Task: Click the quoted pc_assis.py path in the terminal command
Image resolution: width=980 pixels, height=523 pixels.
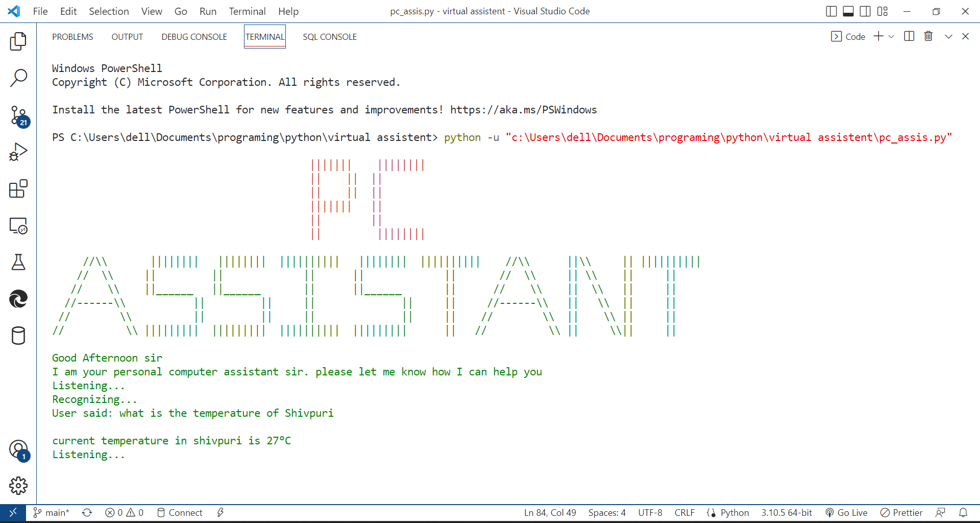Action: point(729,137)
